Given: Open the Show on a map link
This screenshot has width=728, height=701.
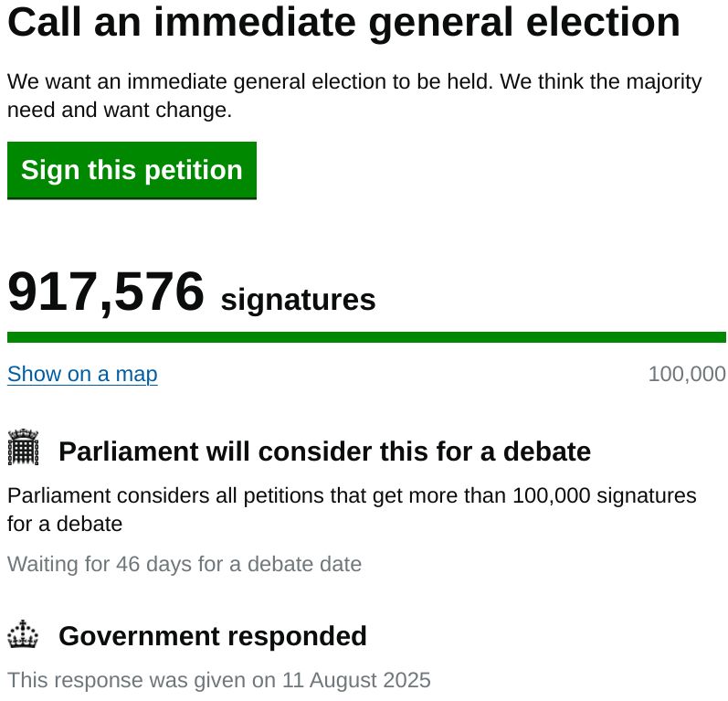Looking at the screenshot, I should (x=82, y=375).
